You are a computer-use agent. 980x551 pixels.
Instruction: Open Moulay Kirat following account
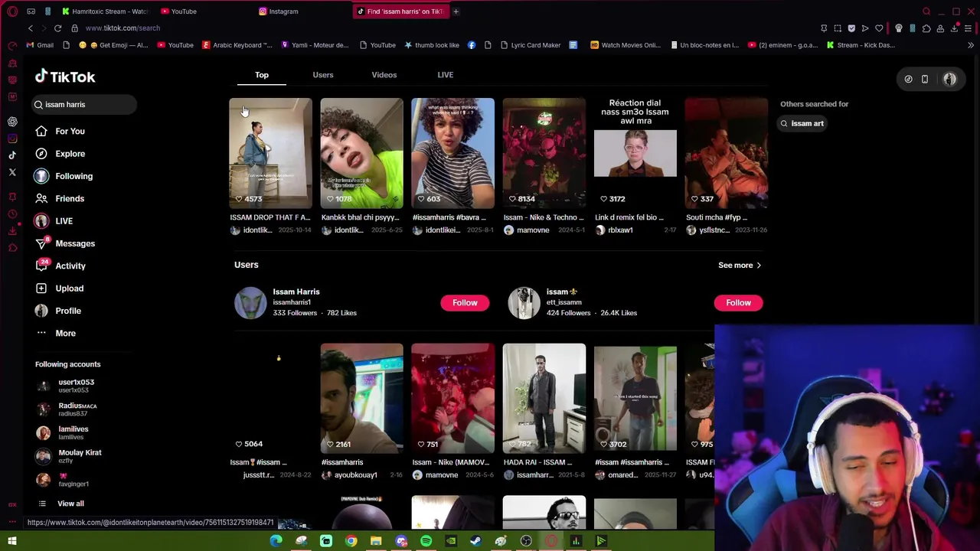point(69,456)
